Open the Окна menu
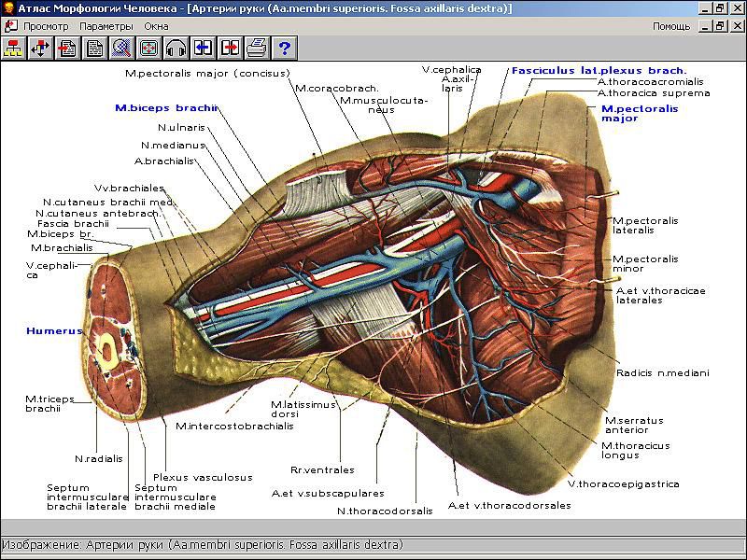The height and width of the screenshot is (560, 747). click(x=156, y=26)
